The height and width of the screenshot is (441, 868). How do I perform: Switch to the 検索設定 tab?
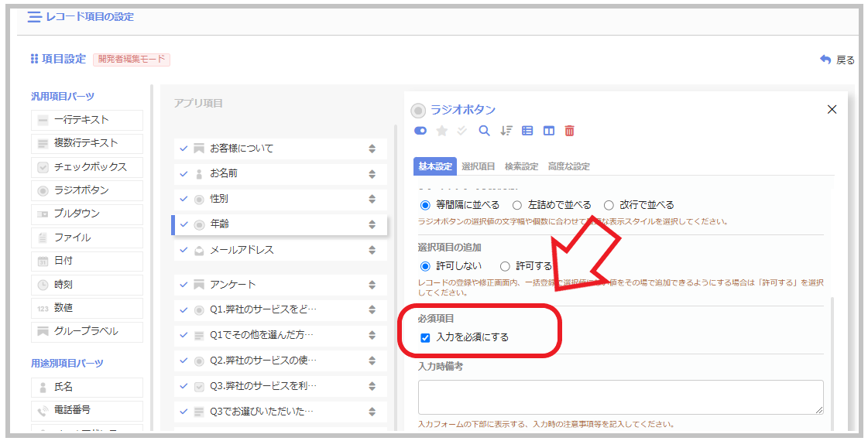(521, 166)
